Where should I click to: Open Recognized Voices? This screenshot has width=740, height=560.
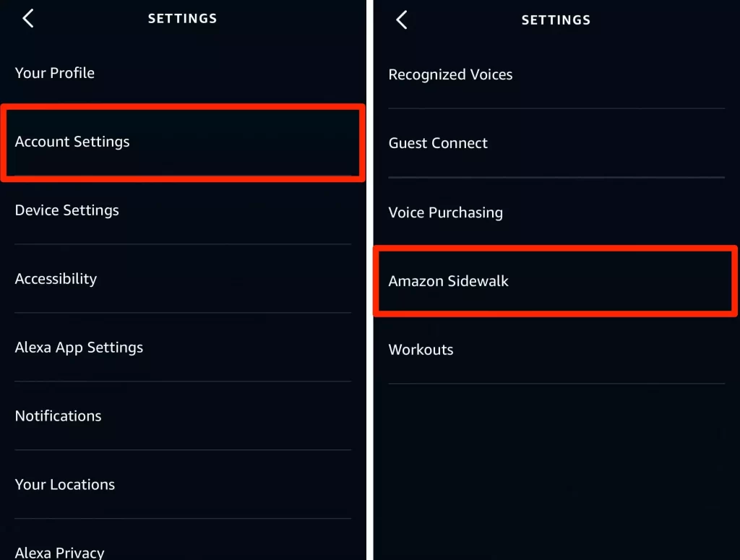450,74
